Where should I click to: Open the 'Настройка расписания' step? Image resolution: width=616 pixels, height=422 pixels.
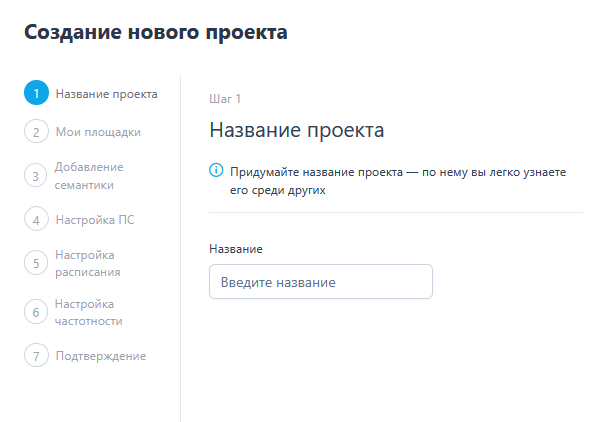(89, 263)
